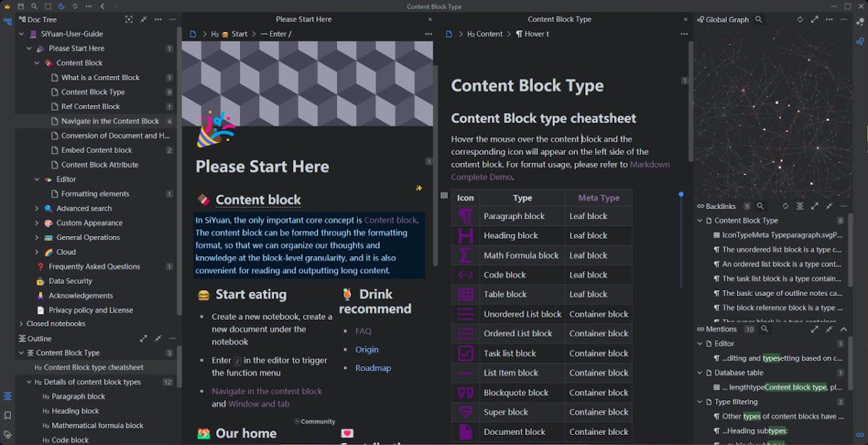Click the blue scroll position marker in editor
868x445 pixels.
point(681,195)
